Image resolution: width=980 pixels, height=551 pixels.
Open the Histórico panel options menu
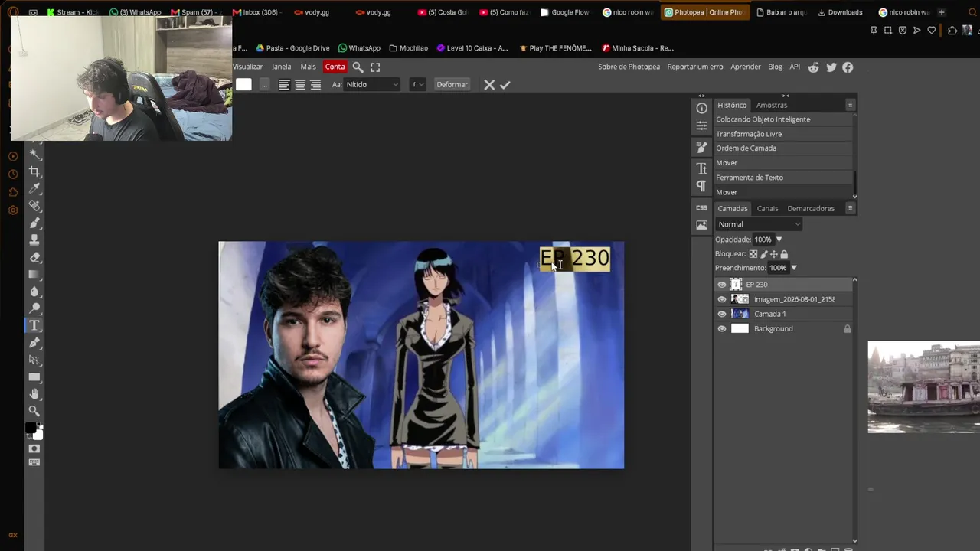pos(850,105)
